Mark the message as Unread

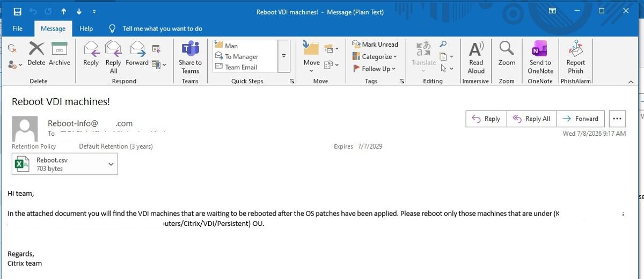tap(375, 44)
